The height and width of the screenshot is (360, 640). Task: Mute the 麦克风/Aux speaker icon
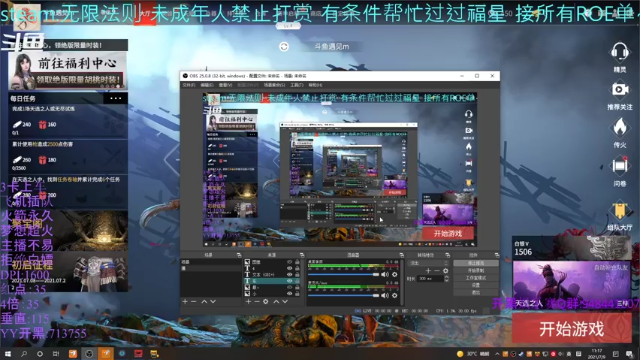tap(384, 296)
